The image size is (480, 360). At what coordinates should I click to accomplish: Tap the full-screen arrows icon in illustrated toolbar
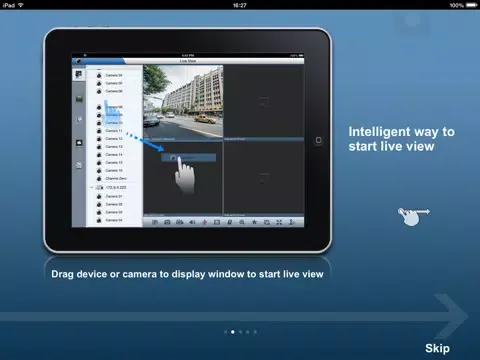coord(279,222)
